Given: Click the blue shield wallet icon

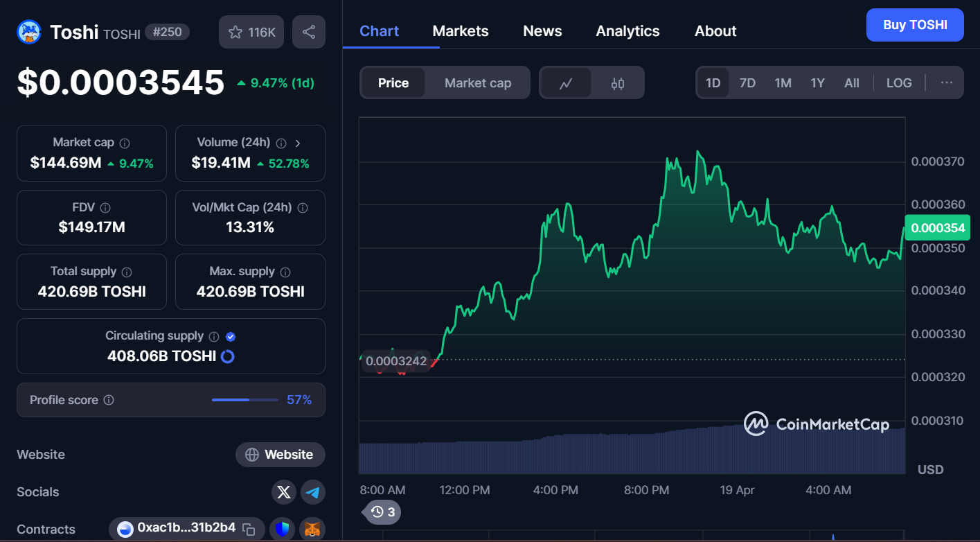Looking at the screenshot, I should (282, 530).
